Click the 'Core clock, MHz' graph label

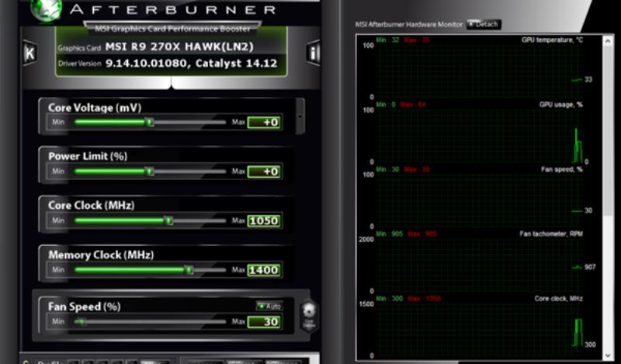558,298
